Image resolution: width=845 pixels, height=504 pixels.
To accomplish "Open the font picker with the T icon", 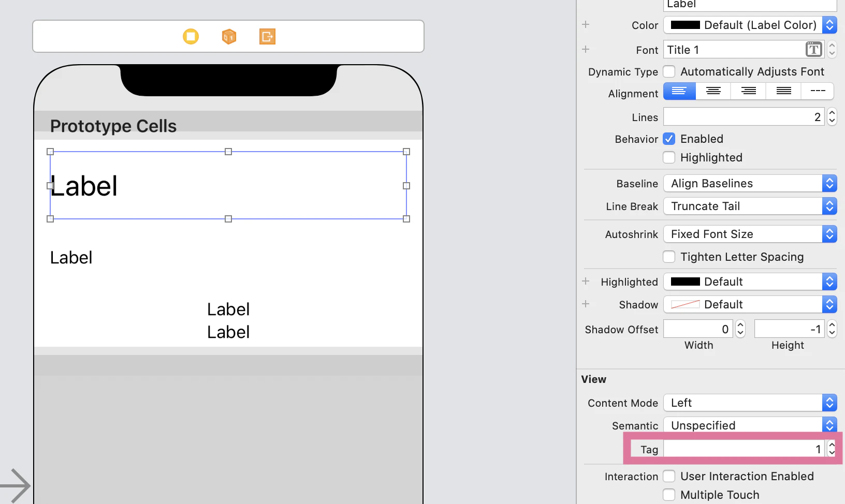I will (813, 49).
